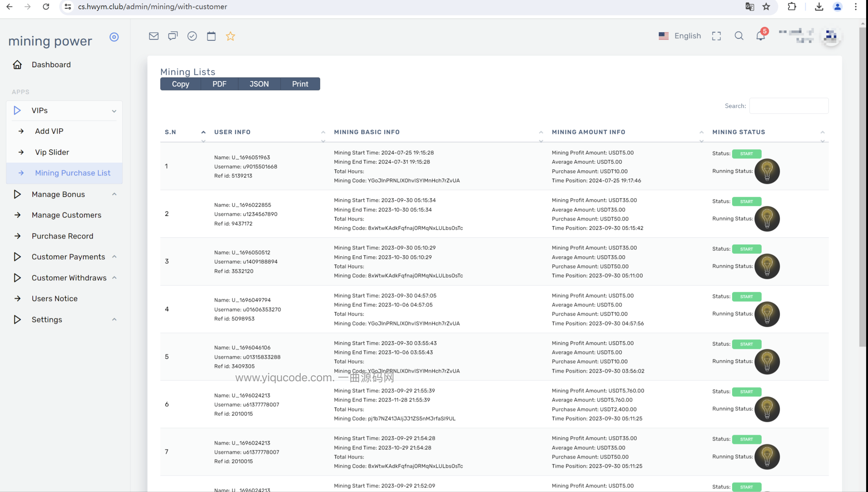Click the chat/message bubble icon
The image size is (868, 492).
[x=173, y=36]
